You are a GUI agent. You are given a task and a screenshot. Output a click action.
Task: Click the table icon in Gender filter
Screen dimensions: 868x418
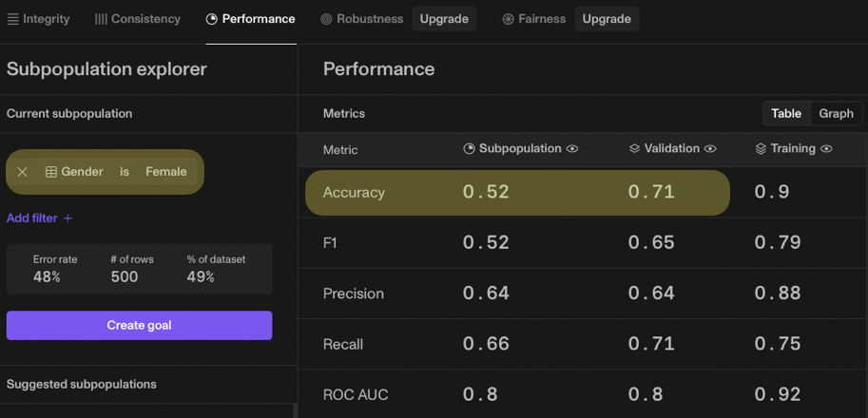(51, 172)
